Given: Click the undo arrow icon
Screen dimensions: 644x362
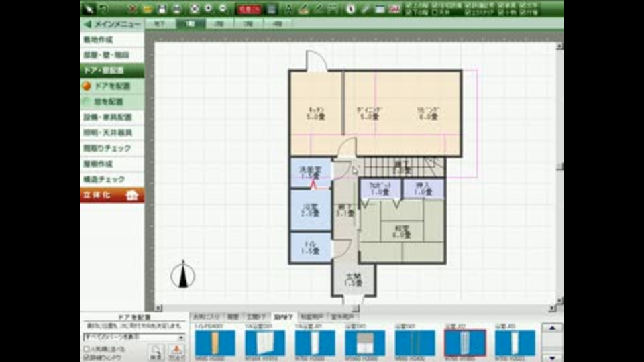Looking at the screenshot, I should coord(103,9).
